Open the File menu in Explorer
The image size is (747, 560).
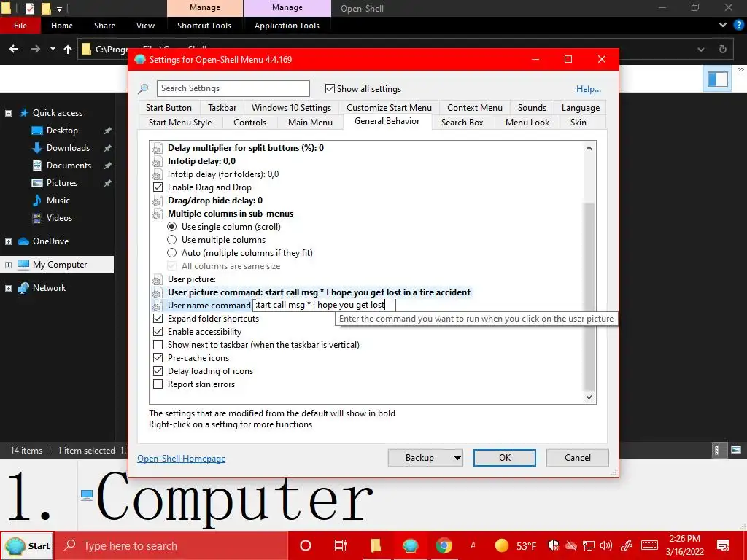coord(20,26)
